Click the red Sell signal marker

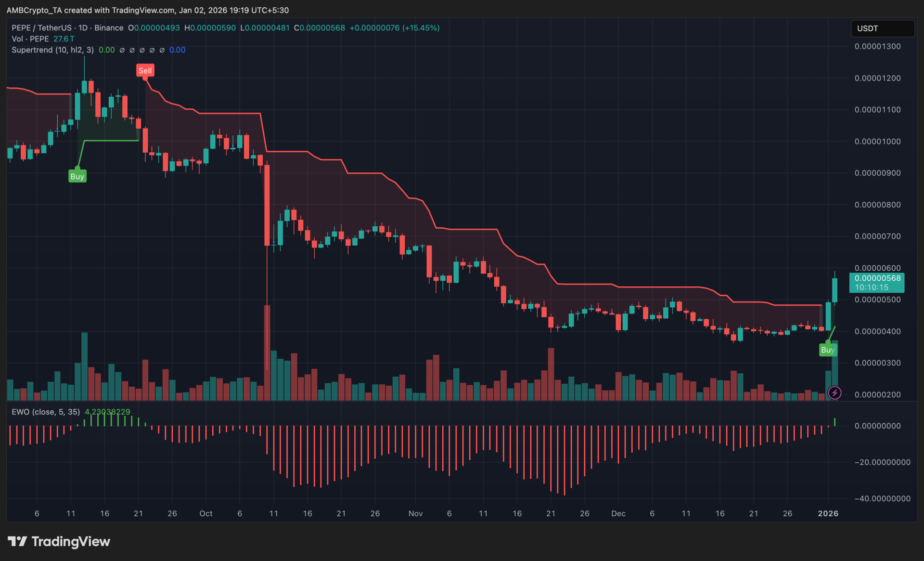[145, 71]
